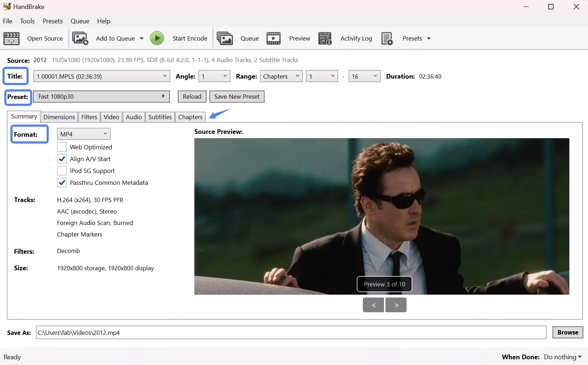Change the output Format from MP4
Viewport: 588px width, 365px height.
click(83, 134)
